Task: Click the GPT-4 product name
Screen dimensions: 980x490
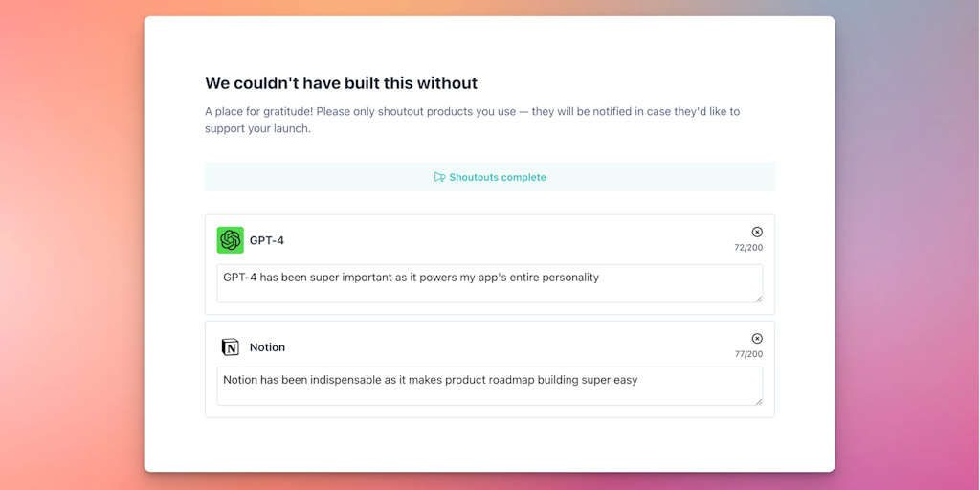Action: 267,240
